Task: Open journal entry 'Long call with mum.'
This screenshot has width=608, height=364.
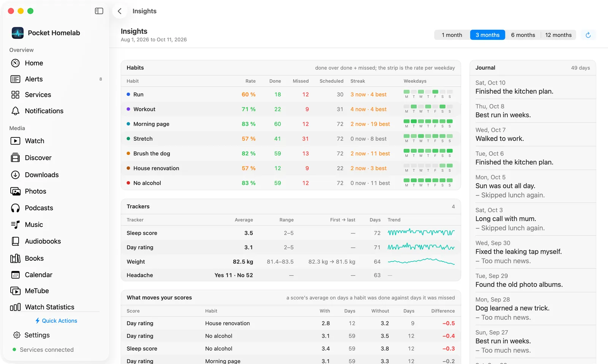Action: pyautogui.click(x=506, y=219)
